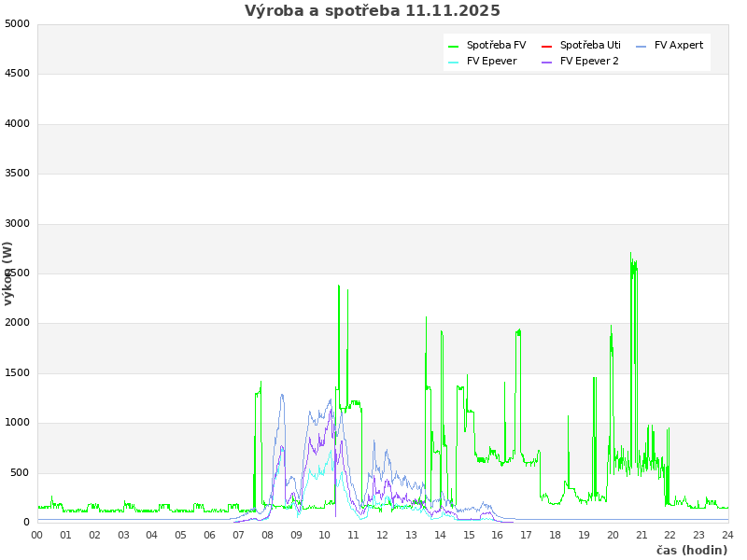The width and height of the screenshot is (747, 560).
Task: Click the 12 hour tick label
Action: click(x=382, y=535)
